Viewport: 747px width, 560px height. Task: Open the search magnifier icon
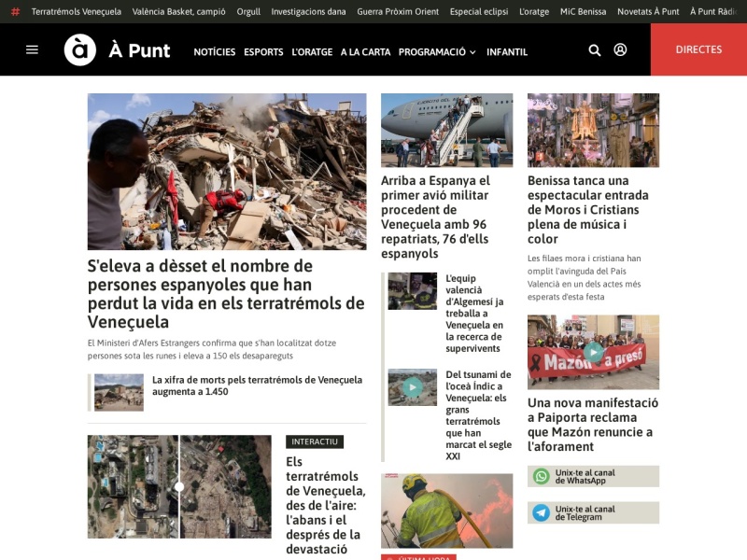click(x=595, y=50)
